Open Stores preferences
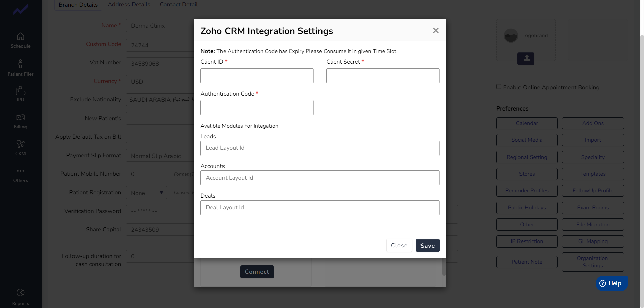Viewport: 644px width, 308px height. click(x=527, y=174)
